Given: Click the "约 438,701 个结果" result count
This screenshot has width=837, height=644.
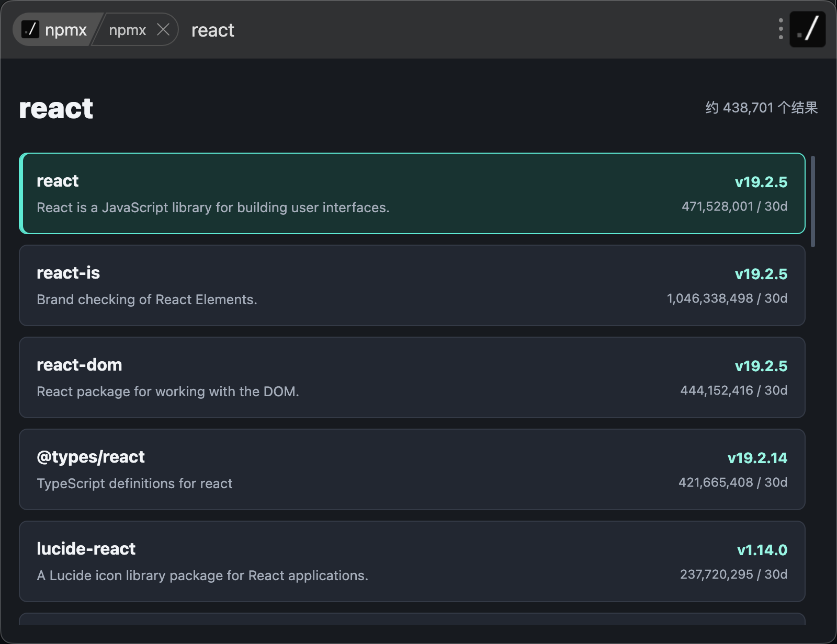Looking at the screenshot, I should point(762,108).
